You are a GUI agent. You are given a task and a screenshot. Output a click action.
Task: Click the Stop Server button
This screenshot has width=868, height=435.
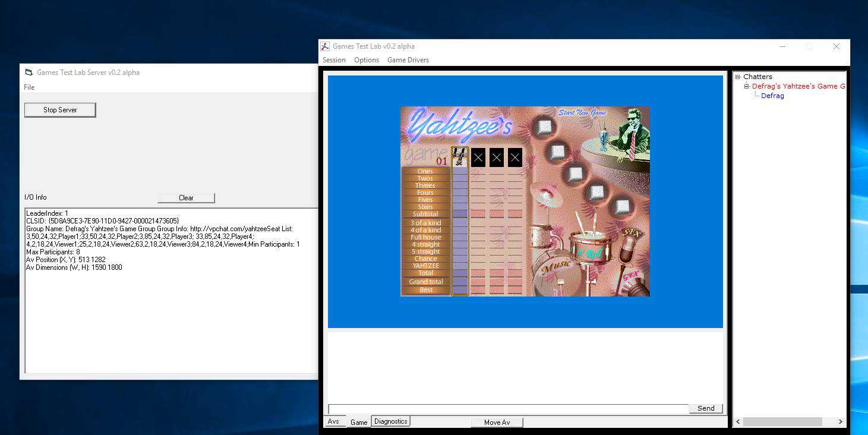[x=60, y=110]
